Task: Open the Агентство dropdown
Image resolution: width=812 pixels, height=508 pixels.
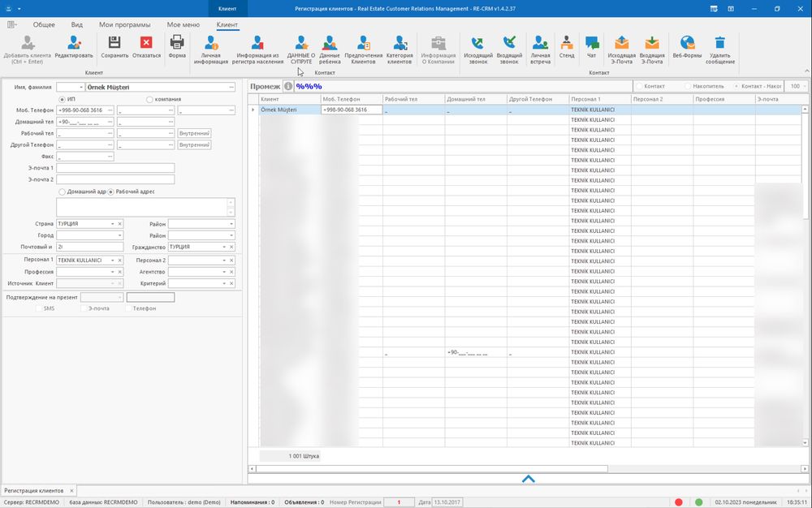Action: pos(224,272)
